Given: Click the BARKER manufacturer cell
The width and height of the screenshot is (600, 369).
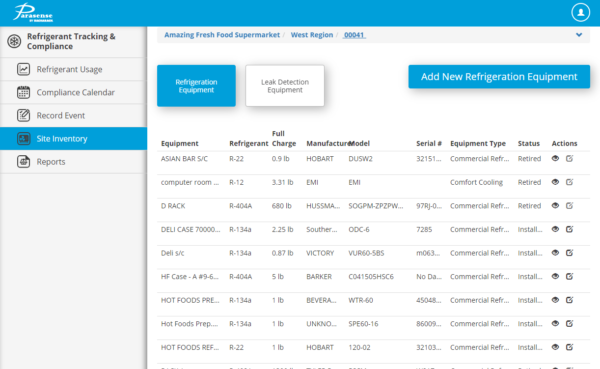Looking at the screenshot, I should coord(319,277).
